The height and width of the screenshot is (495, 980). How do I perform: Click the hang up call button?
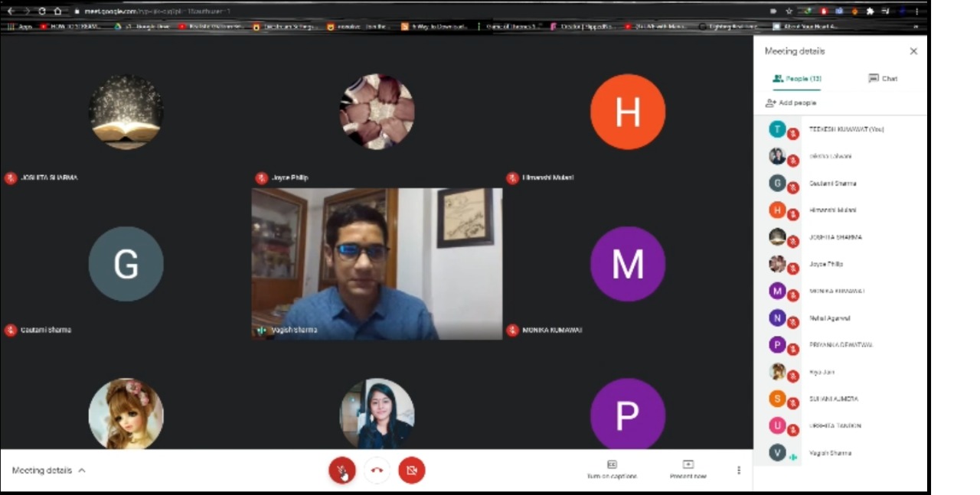[x=377, y=471]
